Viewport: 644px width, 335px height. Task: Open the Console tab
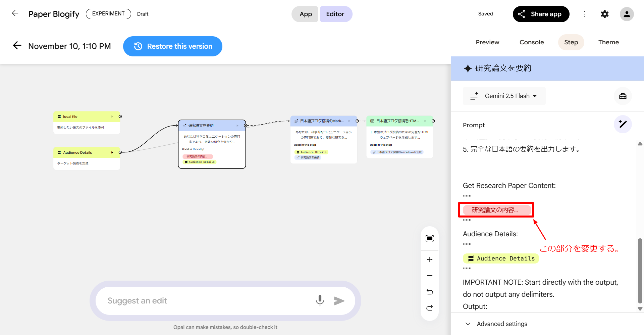coord(532,42)
